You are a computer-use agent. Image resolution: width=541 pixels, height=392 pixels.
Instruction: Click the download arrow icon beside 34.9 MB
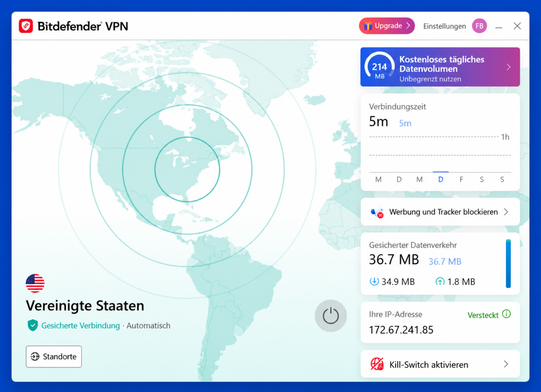[x=374, y=282]
